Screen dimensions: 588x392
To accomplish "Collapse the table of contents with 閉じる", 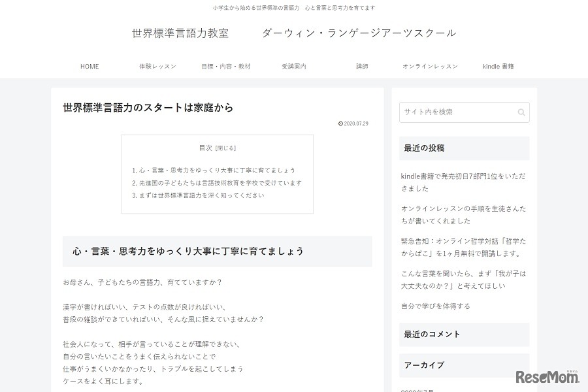I will 225,148.
